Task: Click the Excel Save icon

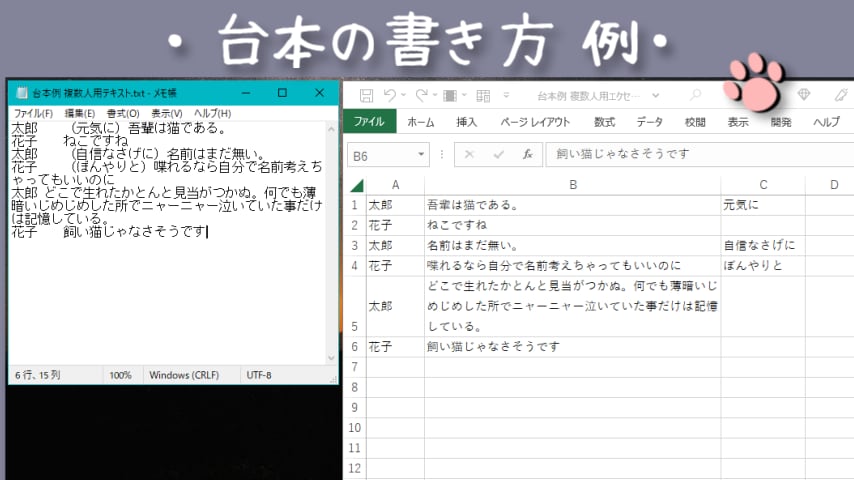Action: (367, 96)
